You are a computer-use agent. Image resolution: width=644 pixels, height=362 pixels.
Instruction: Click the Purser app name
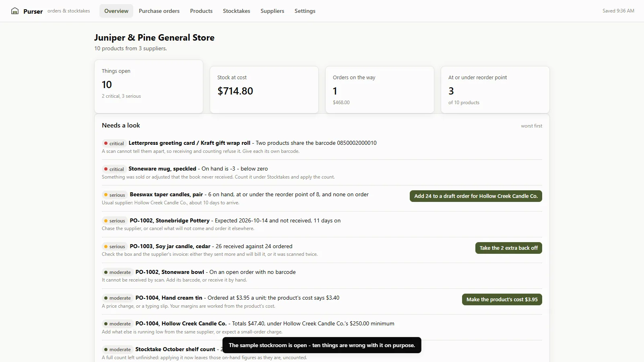point(33,11)
